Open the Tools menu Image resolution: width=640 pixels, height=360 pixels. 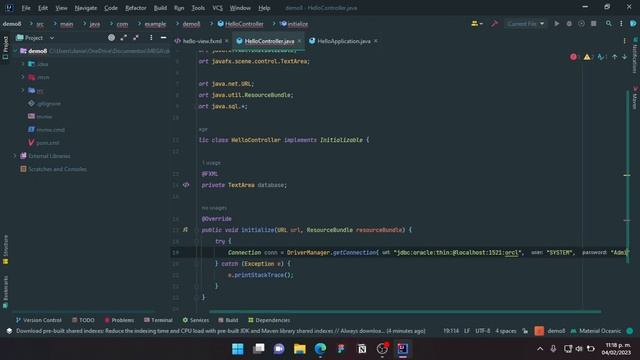point(198,8)
